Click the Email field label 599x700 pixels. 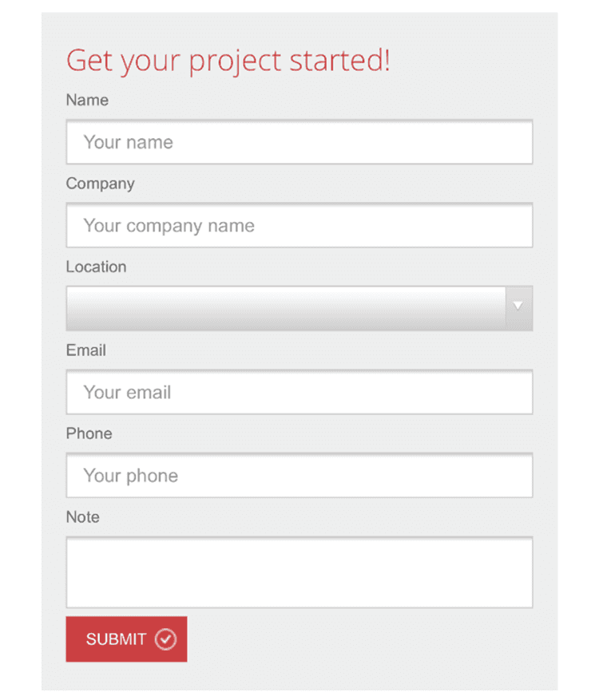tap(86, 350)
